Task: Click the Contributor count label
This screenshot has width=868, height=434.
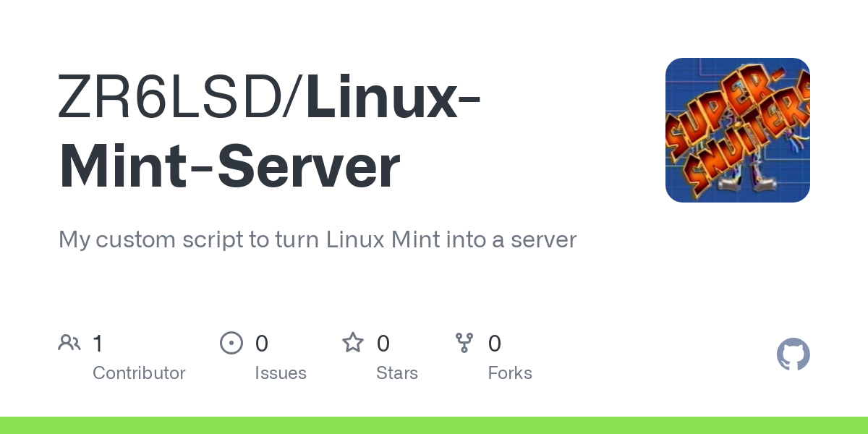Action: (x=139, y=373)
